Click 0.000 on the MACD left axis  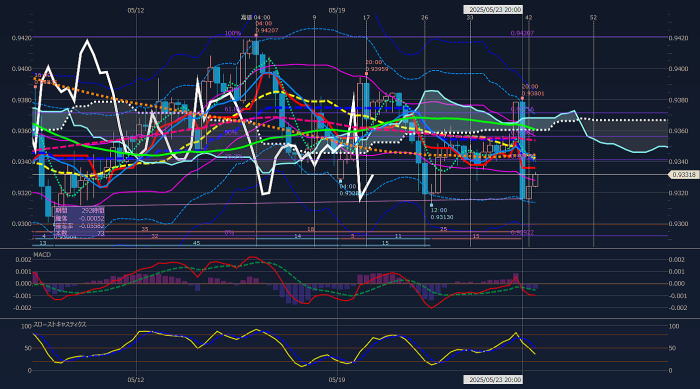coord(23,284)
